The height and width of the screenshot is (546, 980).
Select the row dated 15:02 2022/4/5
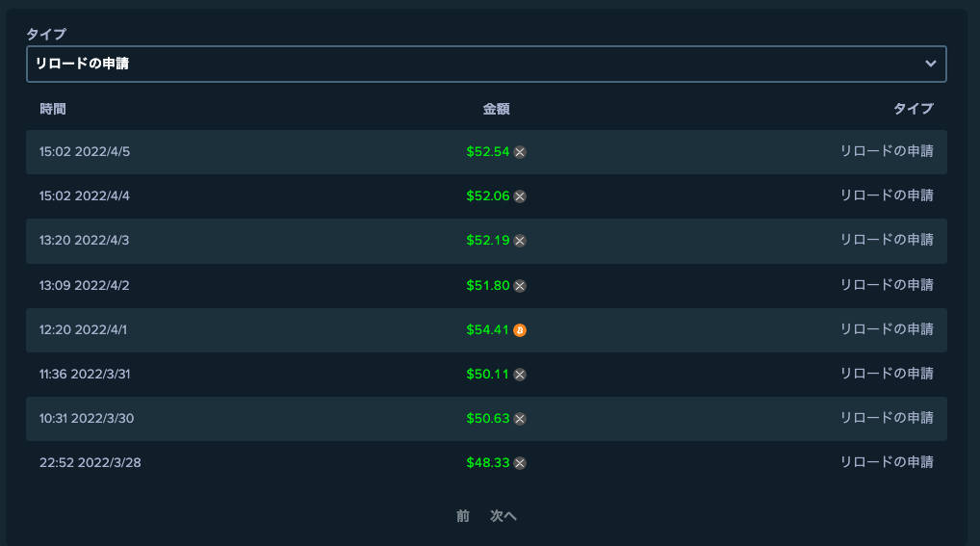point(486,152)
